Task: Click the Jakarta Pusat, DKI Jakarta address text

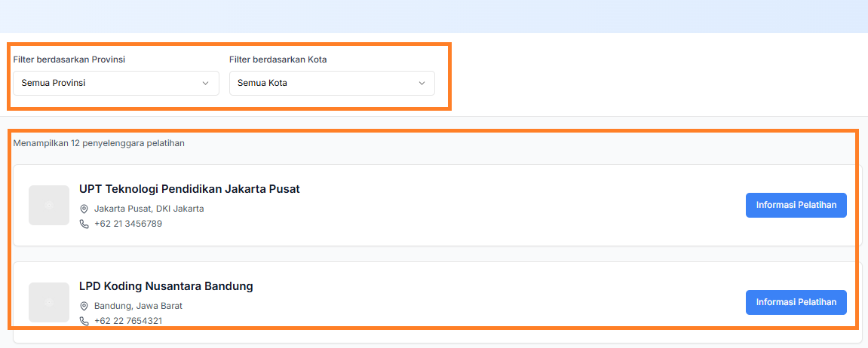Action: point(149,209)
